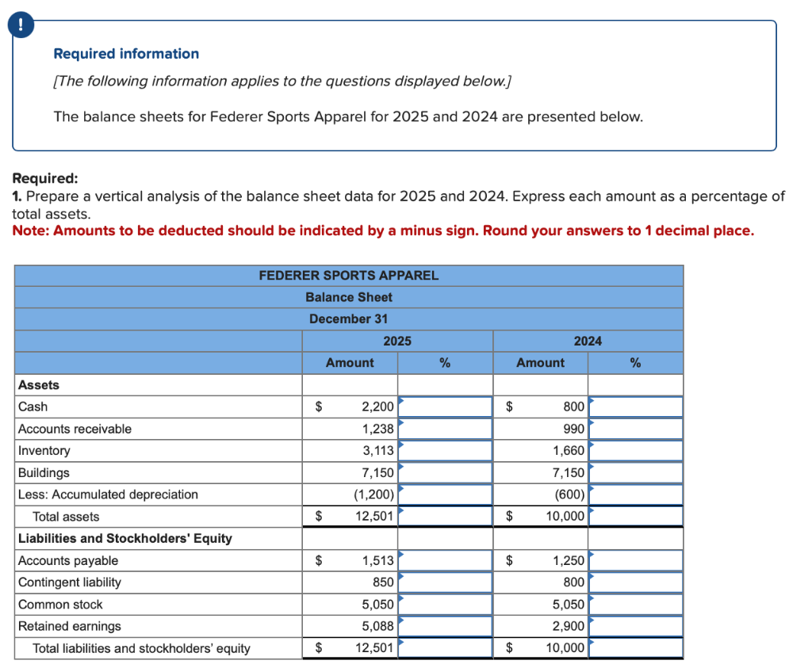This screenshot has width=812, height=668.
Task: Select the 2024 Cash percentage field
Action: (x=635, y=407)
